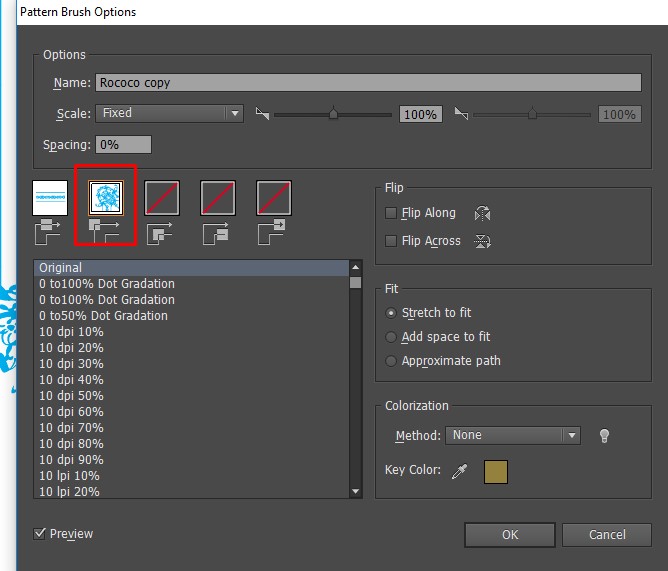The width and height of the screenshot is (668, 571).
Task: Select the side tile thumbnail
Action: [x=50, y=198]
